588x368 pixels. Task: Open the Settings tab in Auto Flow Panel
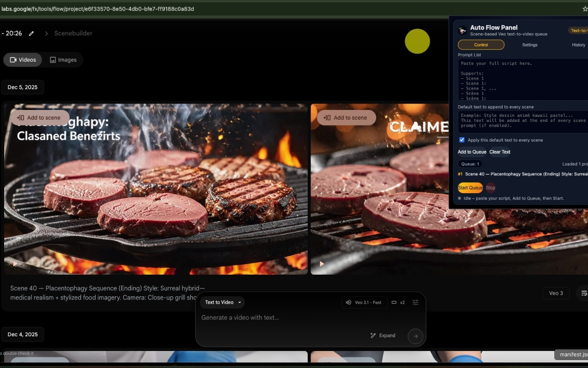pyautogui.click(x=530, y=45)
